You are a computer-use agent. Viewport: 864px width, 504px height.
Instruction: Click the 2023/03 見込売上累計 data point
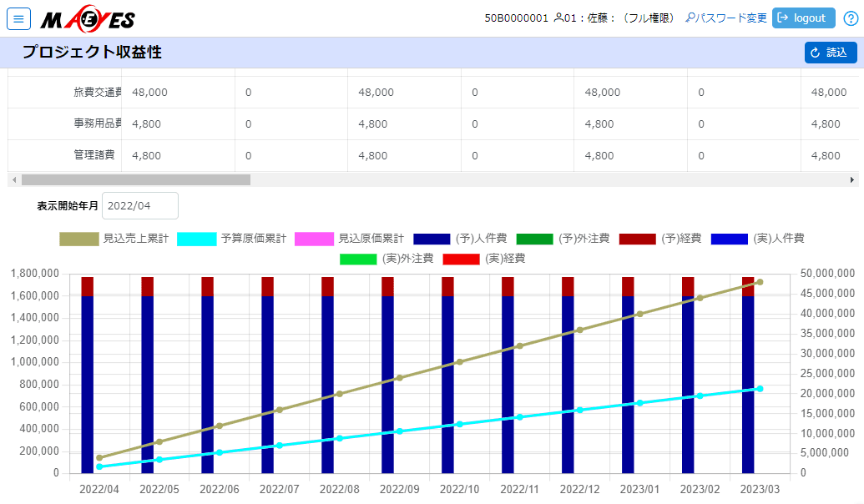759,282
